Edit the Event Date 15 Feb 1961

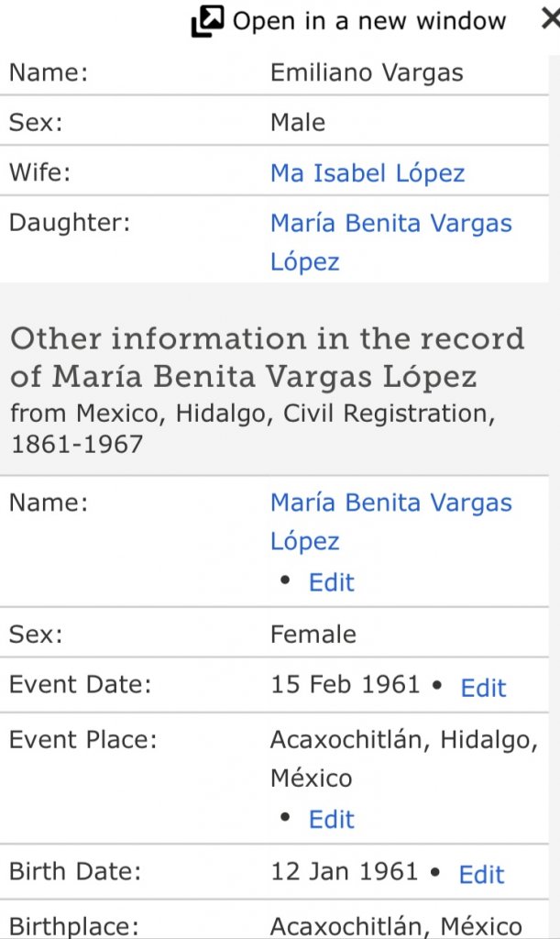pyautogui.click(x=483, y=688)
